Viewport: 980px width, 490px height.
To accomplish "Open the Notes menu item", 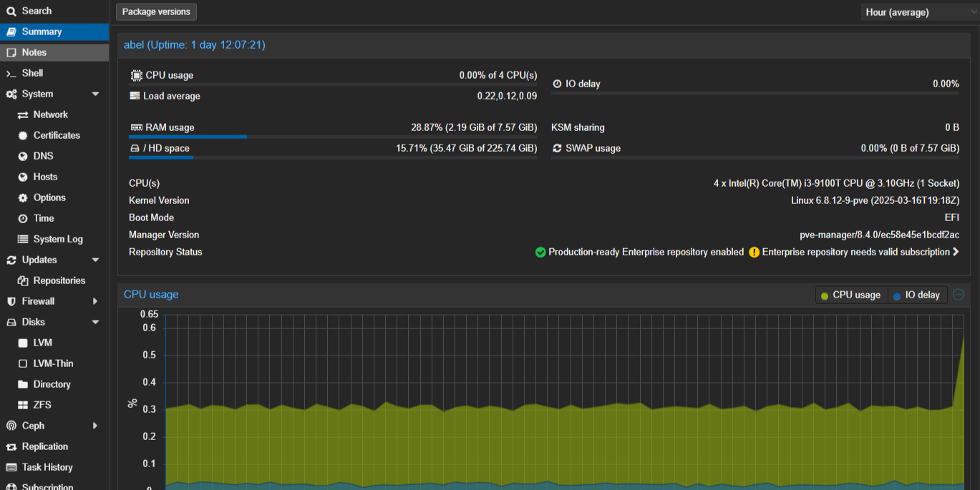I will (x=54, y=52).
